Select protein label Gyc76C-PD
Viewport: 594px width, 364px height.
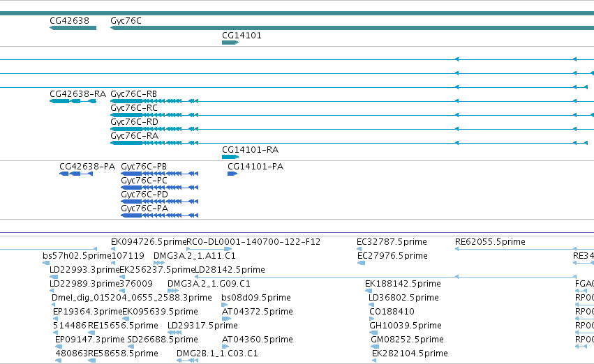pos(144,195)
